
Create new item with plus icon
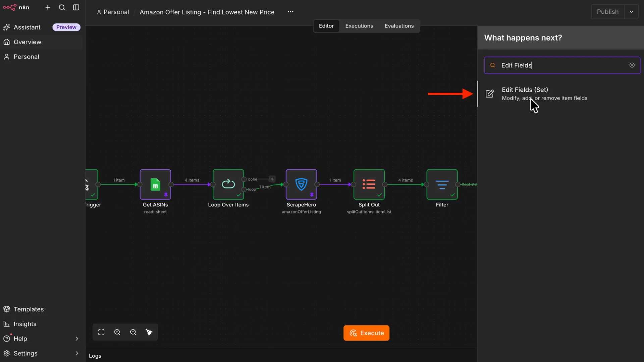[x=48, y=7]
